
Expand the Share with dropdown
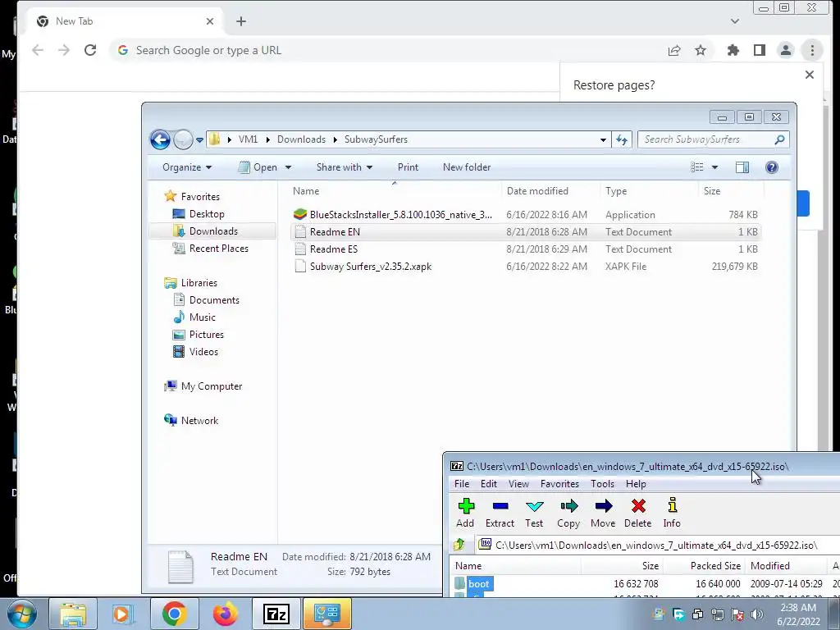(345, 167)
